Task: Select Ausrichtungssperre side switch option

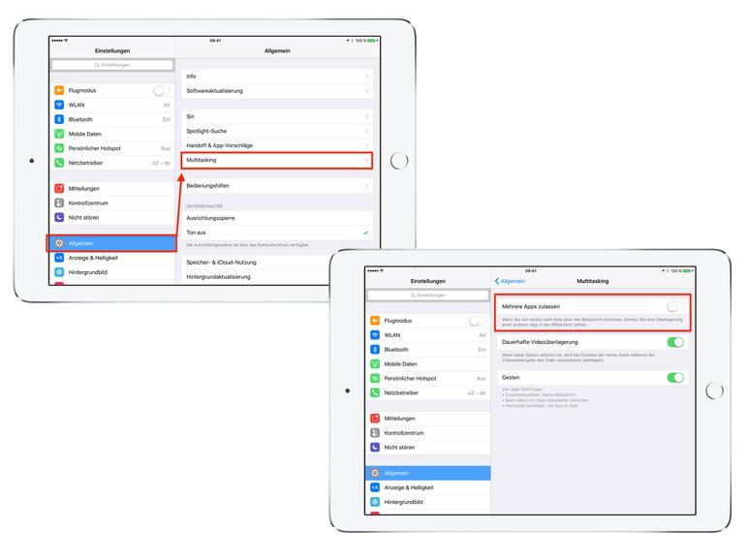Action: click(277, 218)
